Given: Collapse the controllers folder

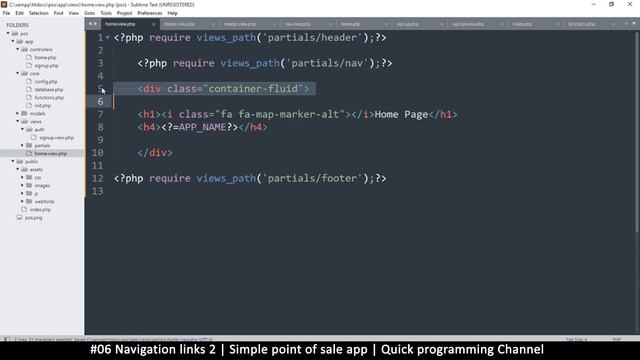Looking at the screenshot, I should [18, 49].
